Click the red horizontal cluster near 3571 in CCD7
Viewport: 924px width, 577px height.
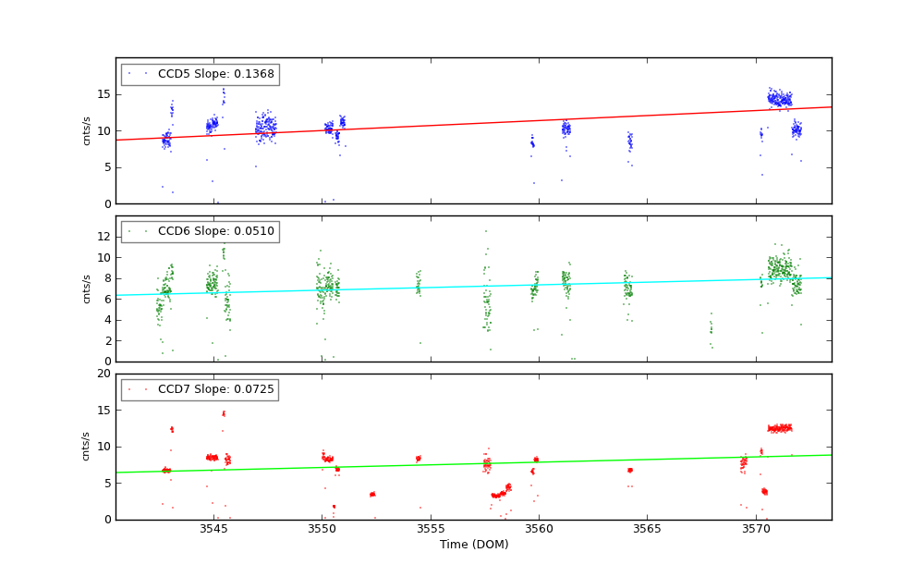[780, 427]
